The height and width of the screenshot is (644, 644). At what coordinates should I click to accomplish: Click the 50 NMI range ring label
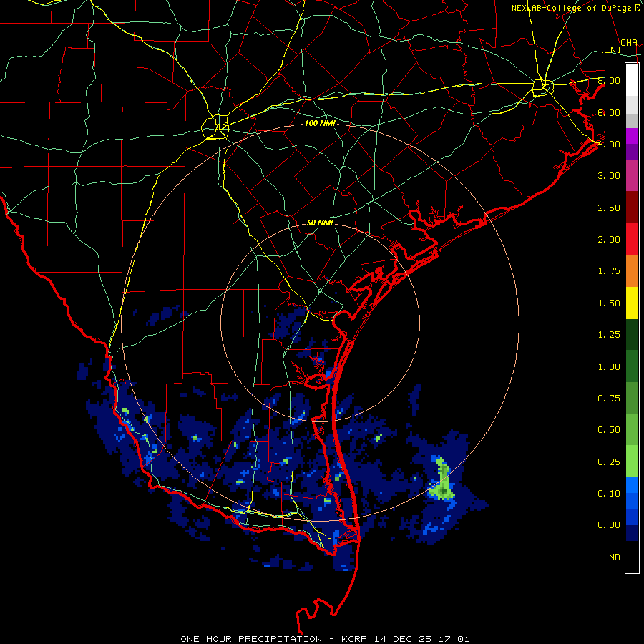click(x=320, y=223)
